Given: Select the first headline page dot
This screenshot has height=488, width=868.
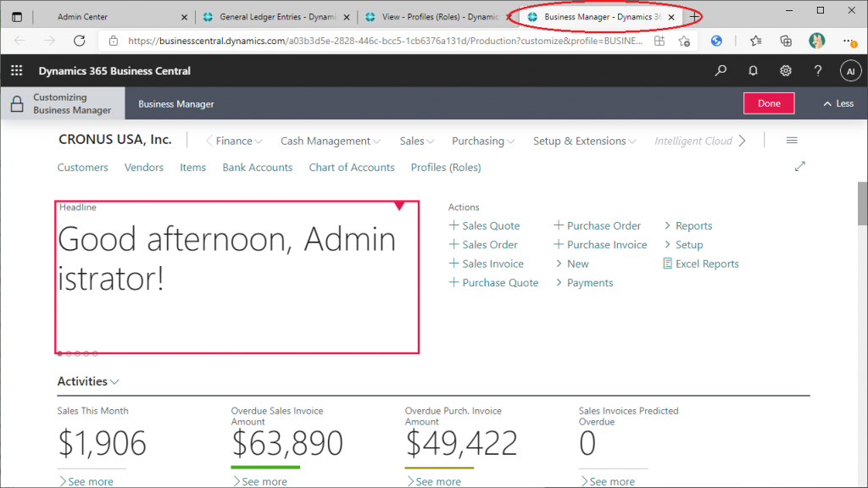Looking at the screenshot, I should tap(59, 353).
